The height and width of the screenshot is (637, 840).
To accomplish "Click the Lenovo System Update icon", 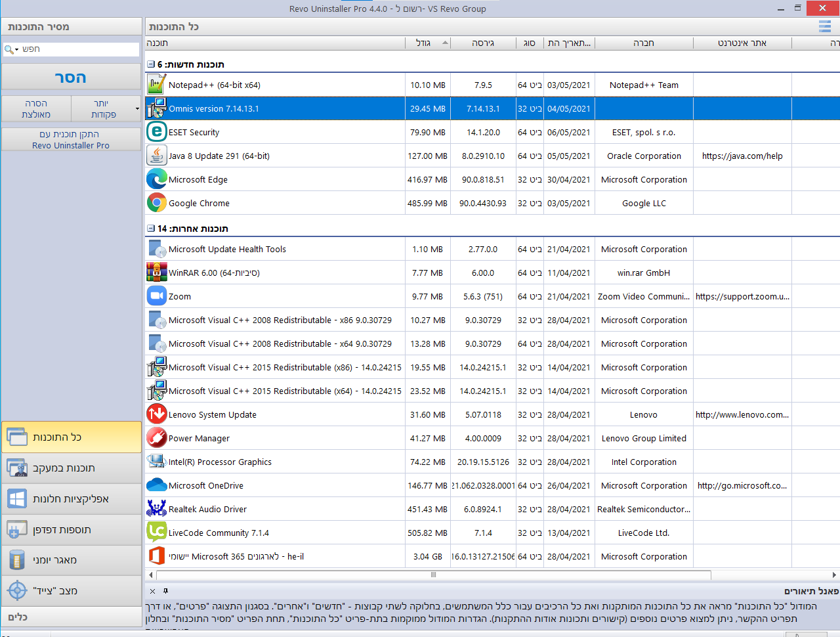I will (156, 414).
